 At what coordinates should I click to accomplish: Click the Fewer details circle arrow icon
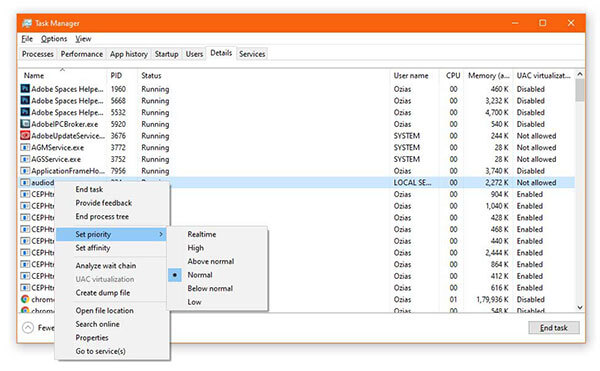[x=28, y=328]
